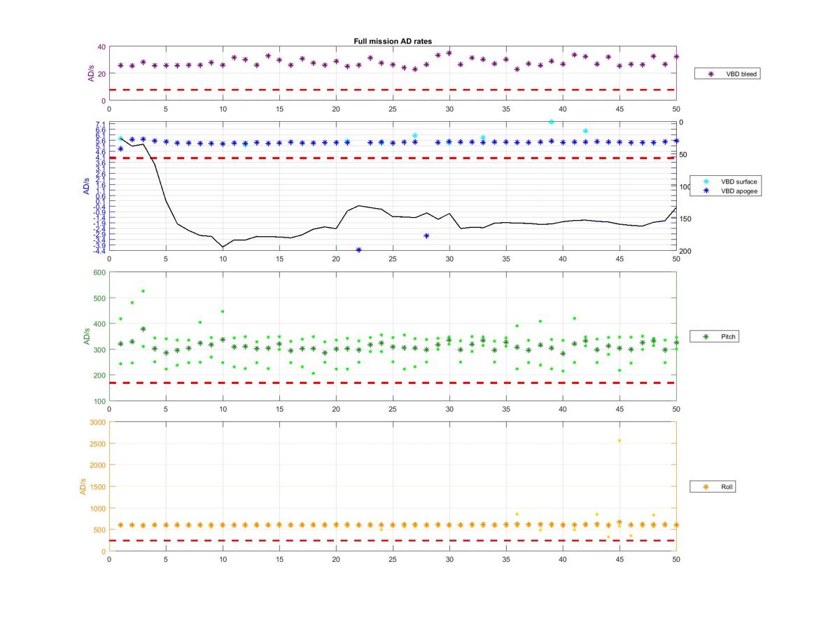Click the red dashed threshold in Roll plot
Viewport: 840px width, 620px height.
pyautogui.click(x=392, y=540)
